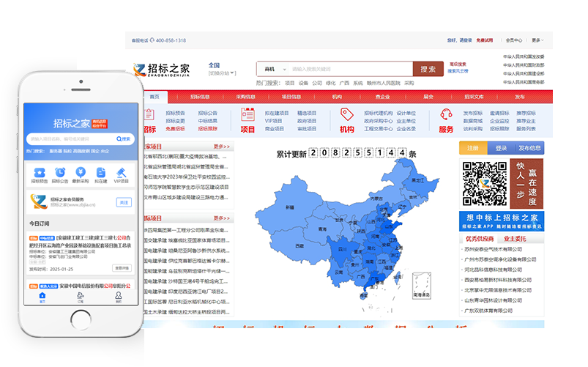Expand the 更多 menu in top bar
Screen dimensions: 588x367
click(537, 40)
